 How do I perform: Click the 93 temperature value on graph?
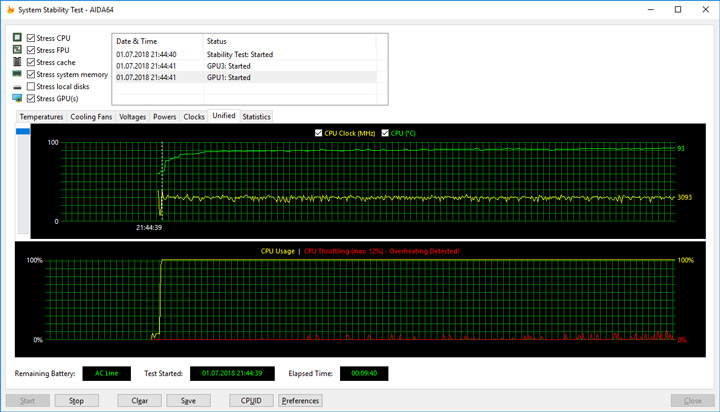coord(681,148)
